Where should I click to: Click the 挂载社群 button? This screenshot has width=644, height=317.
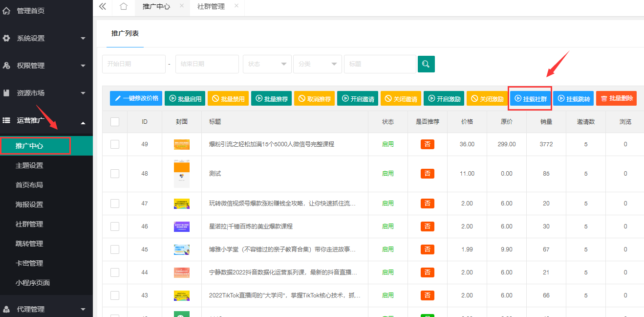(x=530, y=98)
